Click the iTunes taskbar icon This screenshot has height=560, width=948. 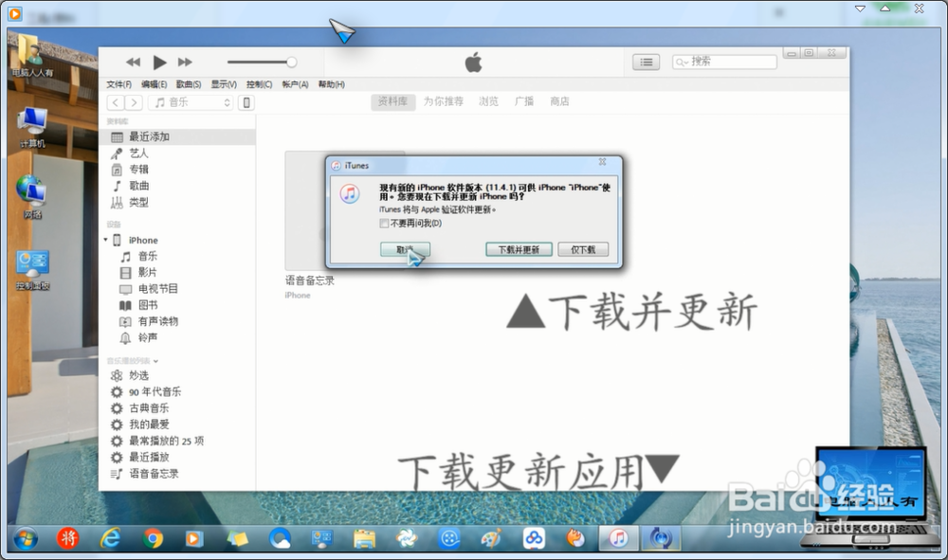(x=618, y=537)
